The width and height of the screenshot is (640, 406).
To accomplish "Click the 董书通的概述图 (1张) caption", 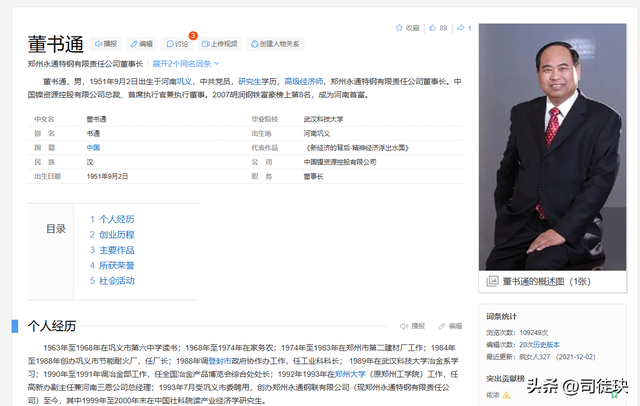I will click(547, 281).
